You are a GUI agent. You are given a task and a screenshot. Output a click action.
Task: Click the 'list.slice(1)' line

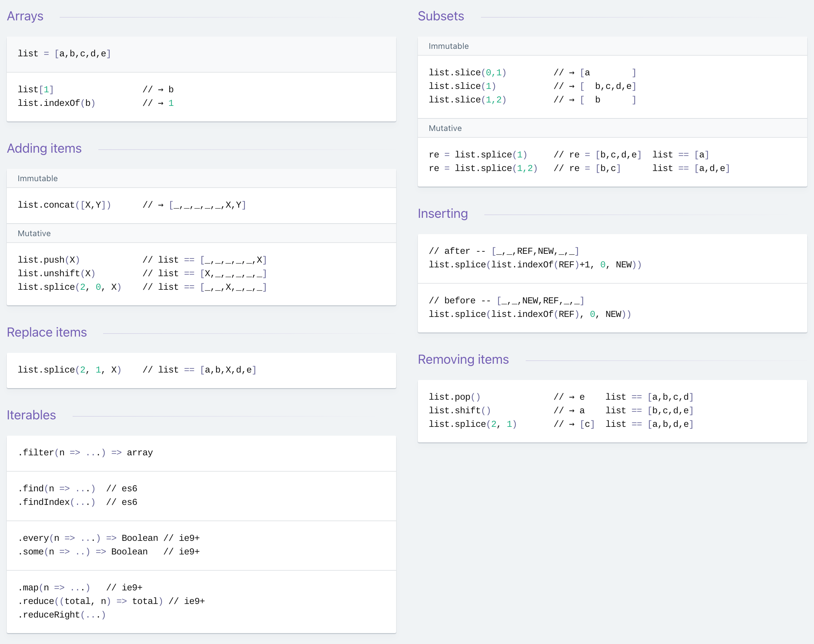(532, 86)
